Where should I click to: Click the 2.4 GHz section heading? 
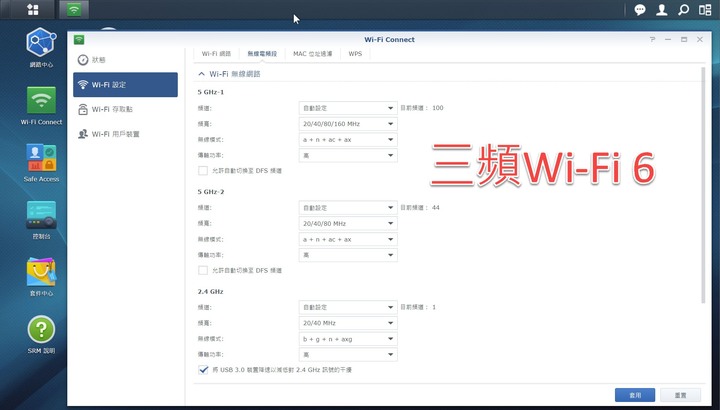point(211,292)
